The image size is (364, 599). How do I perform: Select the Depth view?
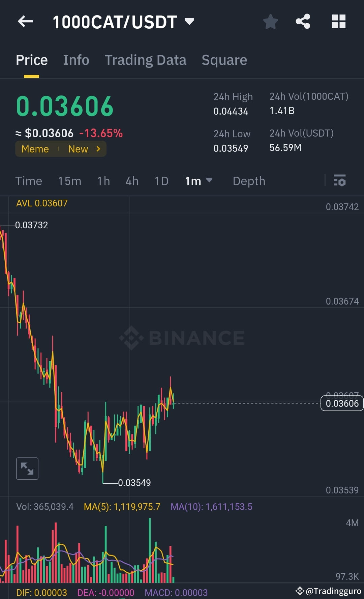(249, 181)
